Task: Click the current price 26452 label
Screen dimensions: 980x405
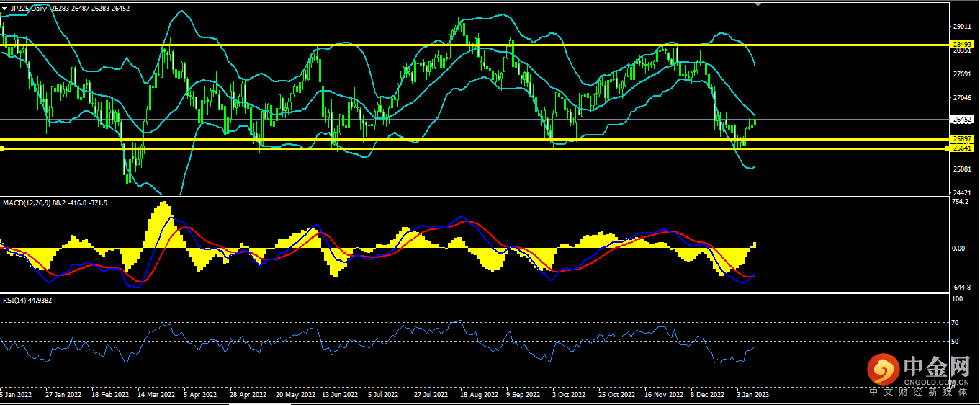Action: tap(963, 120)
